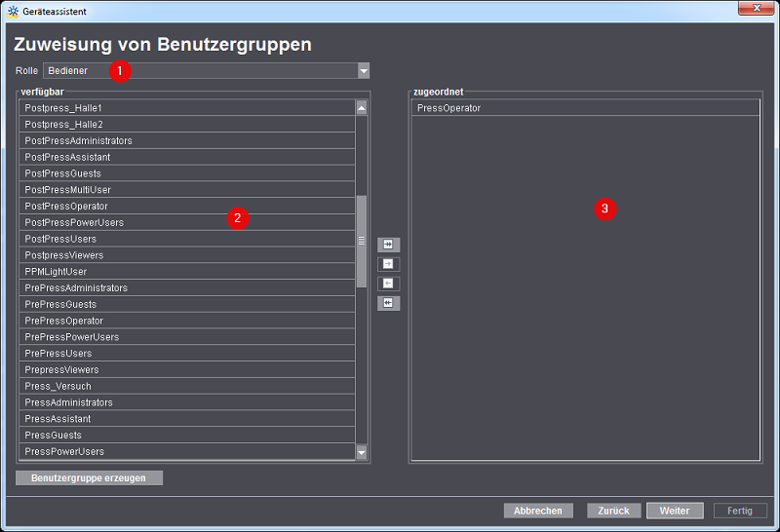Image resolution: width=780 pixels, height=532 pixels.
Task: Select PostPressOperator in available list
Action: (x=66, y=207)
